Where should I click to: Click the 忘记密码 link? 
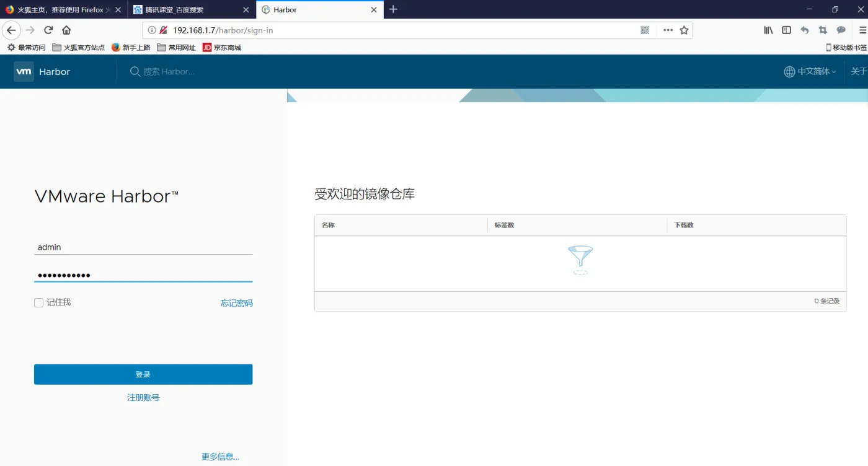tap(236, 303)
